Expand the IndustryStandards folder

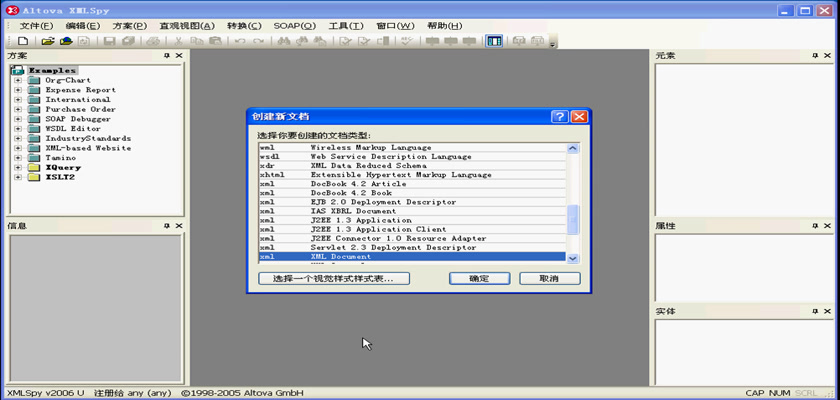pos(18,138)
